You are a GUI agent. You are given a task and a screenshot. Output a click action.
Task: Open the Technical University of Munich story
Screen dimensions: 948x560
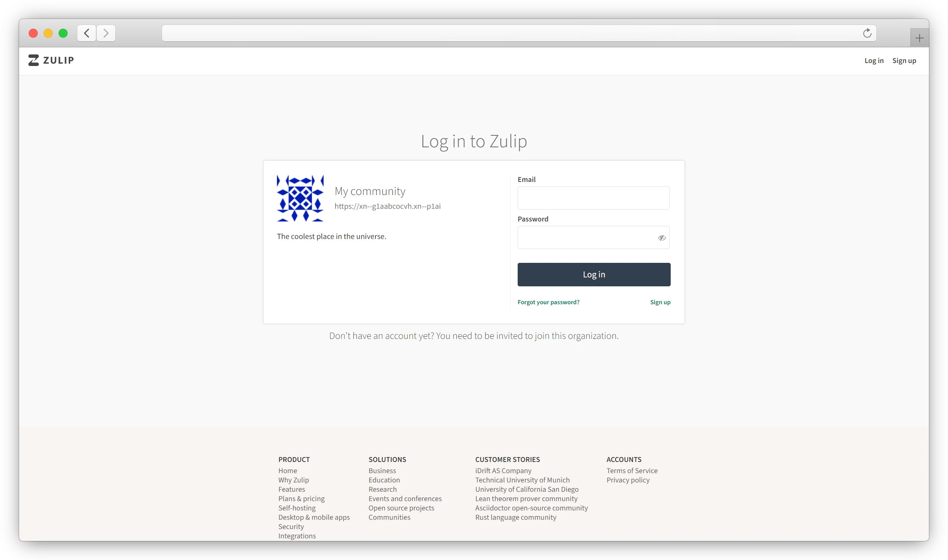point(523,479)
